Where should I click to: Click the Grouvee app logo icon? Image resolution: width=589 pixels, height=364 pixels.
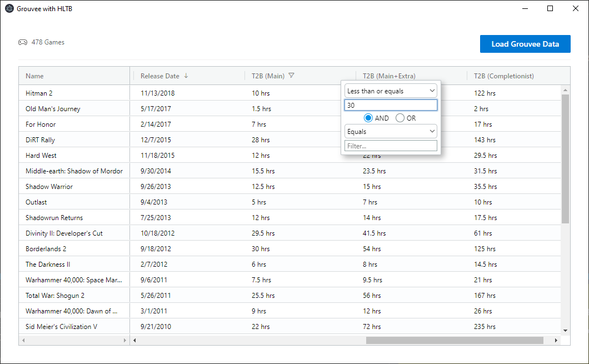[9, 9]
